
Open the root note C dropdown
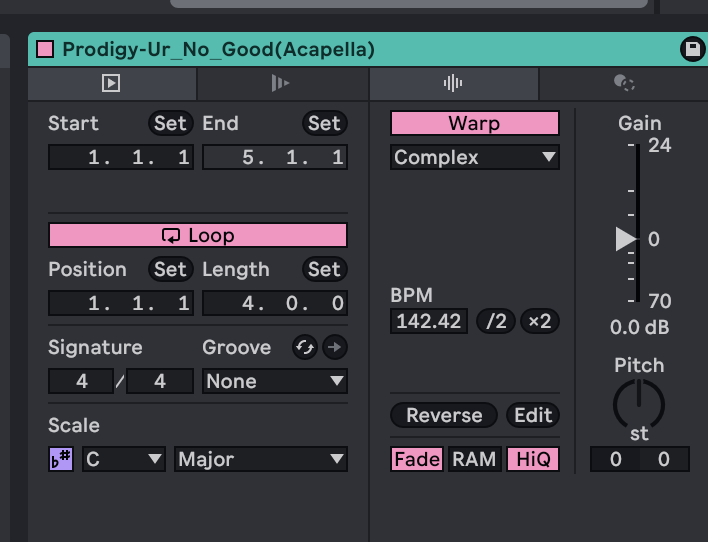(x=124, y=459)
